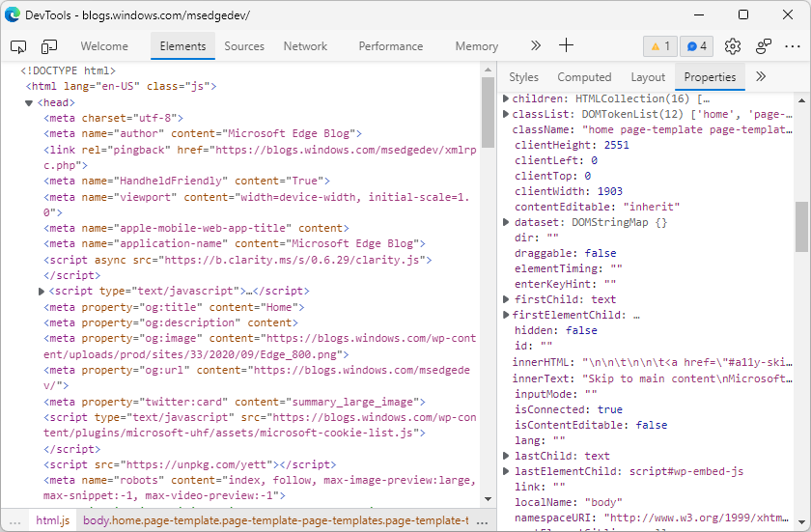Image resolution: width=811 pixels, height=532 pixels.
Task: Click the Elements panel scroll up arrow
Action: [488, 70]
